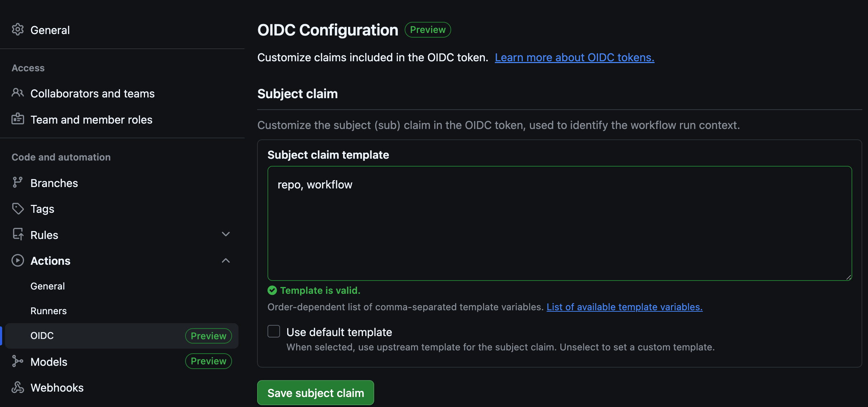Viewport: 868px width, 407px height.
Task: Select the OIDC sidebar item
Action: [122, 336]
